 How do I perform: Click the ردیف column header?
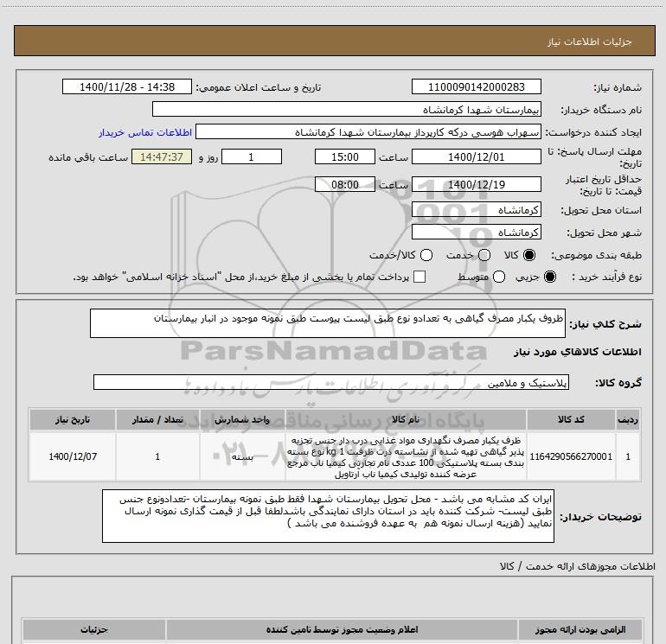click(x=628, y=419)
